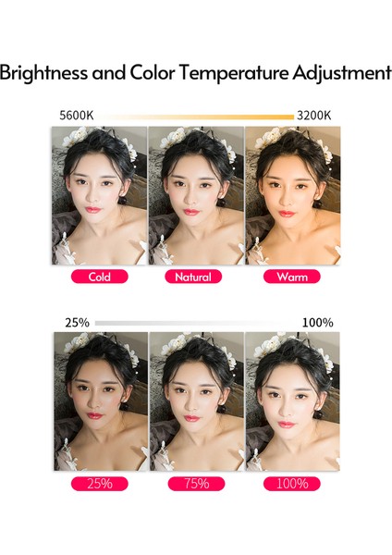This screenshot has height=555, width=392.
Task: Click the Brightness and Color Temperature heading
Action: click(196, 73)
